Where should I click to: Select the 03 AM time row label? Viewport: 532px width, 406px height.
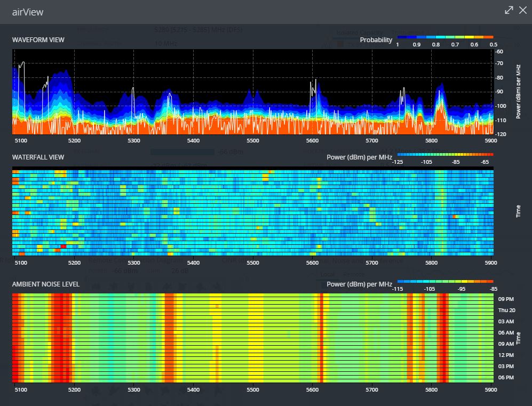point(505,321)
